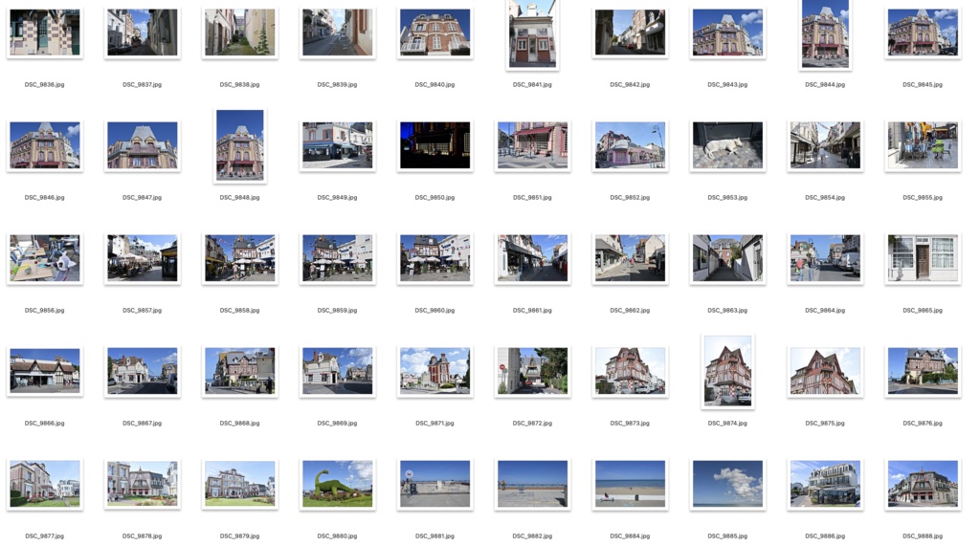Choose the DSC_9848.jpg portrait thumbnail
Image resolution: width=980 pixels, height=546 pixels.
point(240,145)
